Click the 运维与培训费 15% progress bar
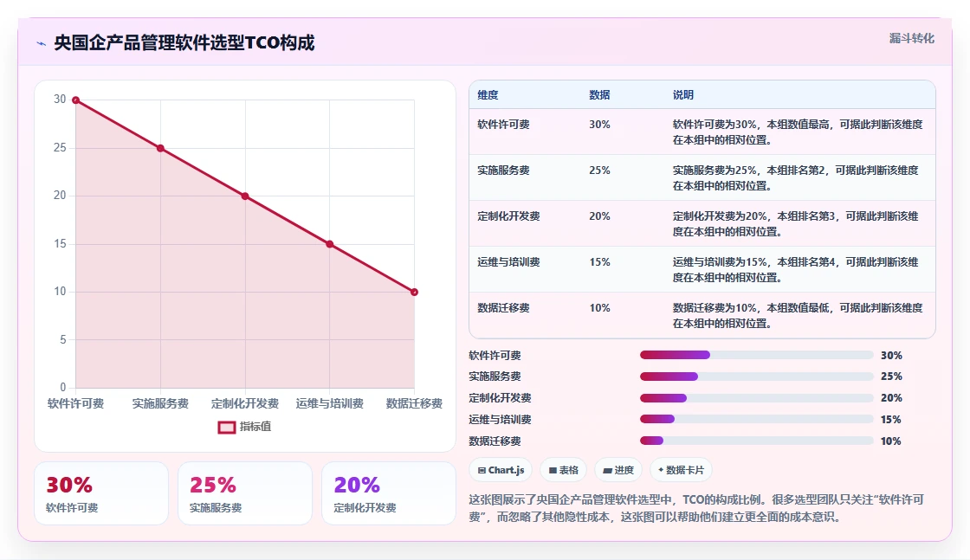 (x=757, y=419)
